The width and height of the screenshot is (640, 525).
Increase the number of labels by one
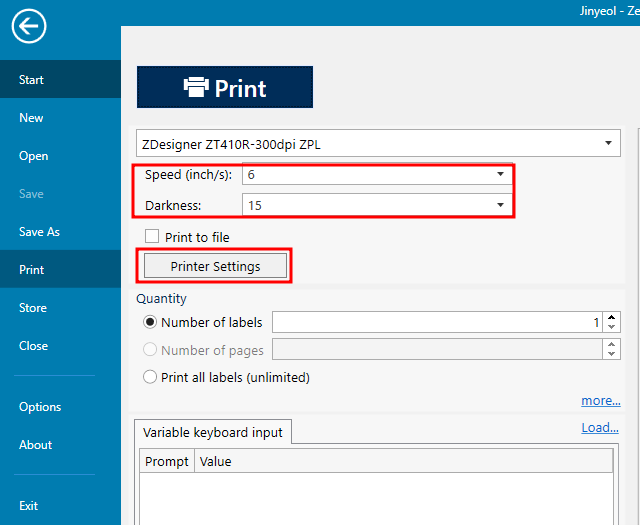pos(611,317)
